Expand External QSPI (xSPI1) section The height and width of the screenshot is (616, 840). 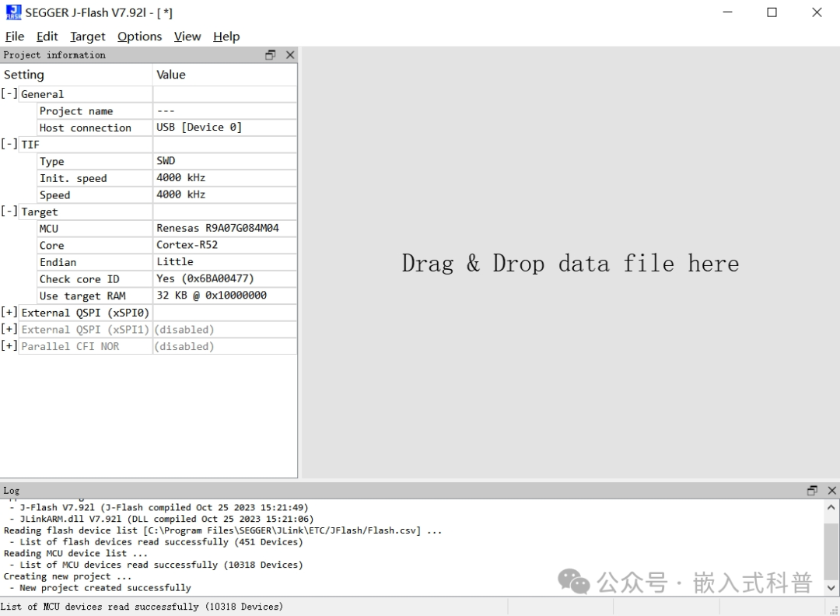coord(9,329)
